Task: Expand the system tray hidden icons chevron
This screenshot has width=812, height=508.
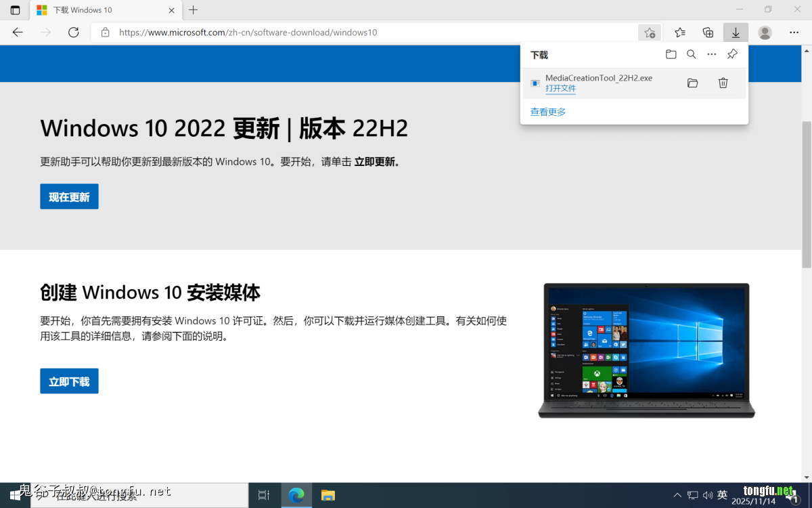Action: (677, 495)
